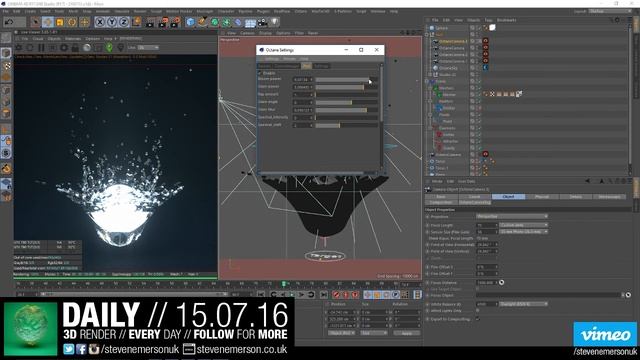The height and width of the screenshot is (360, 640).
Task: Click Make Editable icon in left toolbar
Action: coord(6,38)
